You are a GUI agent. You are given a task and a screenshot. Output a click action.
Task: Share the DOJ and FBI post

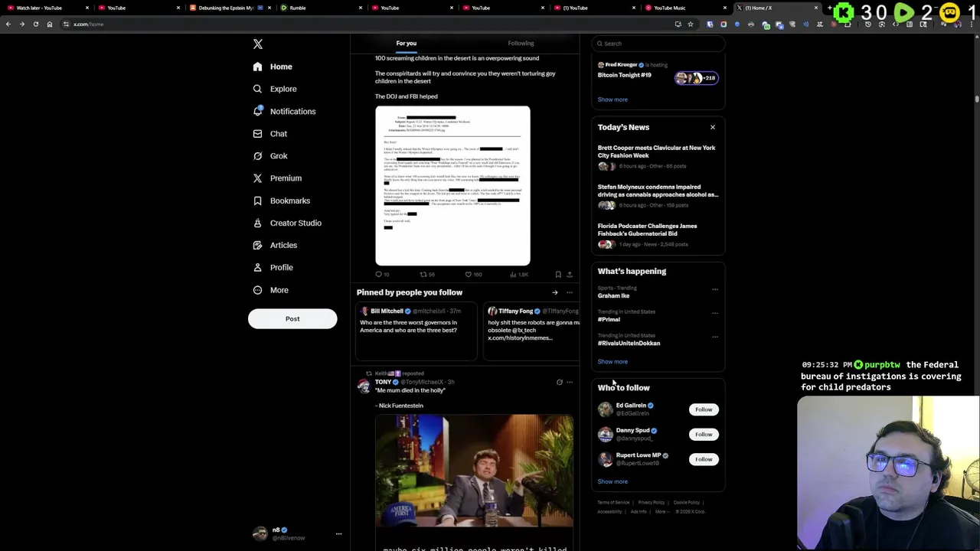pos(569,274)
